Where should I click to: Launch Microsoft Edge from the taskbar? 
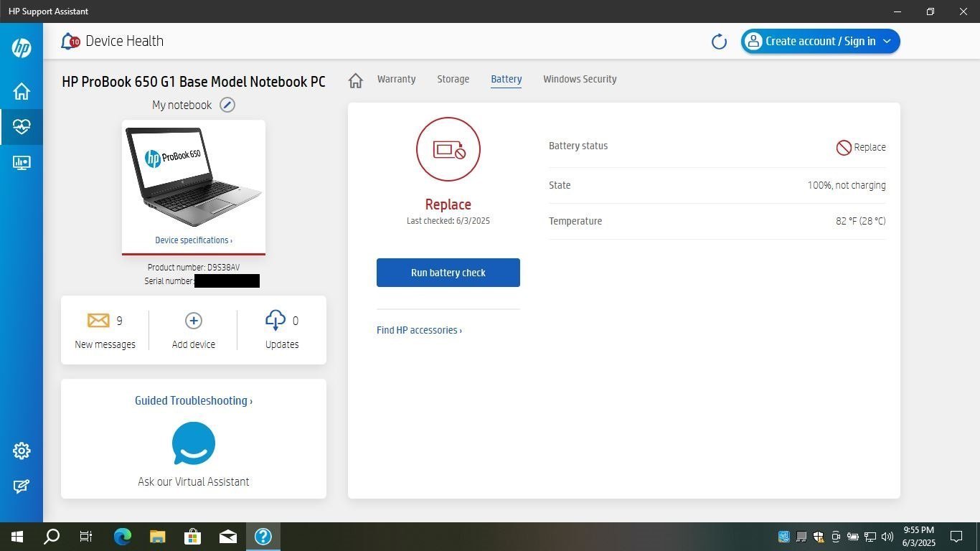[x=123, y=537]
